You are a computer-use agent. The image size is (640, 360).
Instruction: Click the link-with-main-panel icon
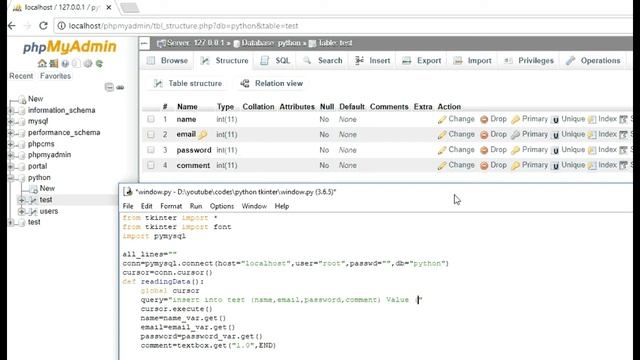click(120, 87)
